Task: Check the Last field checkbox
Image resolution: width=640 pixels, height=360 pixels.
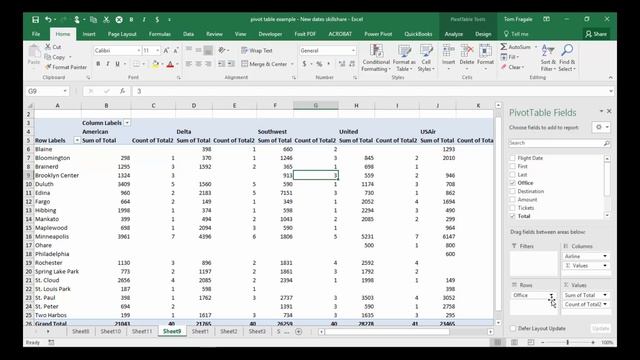Action: [x=512, y=175]
